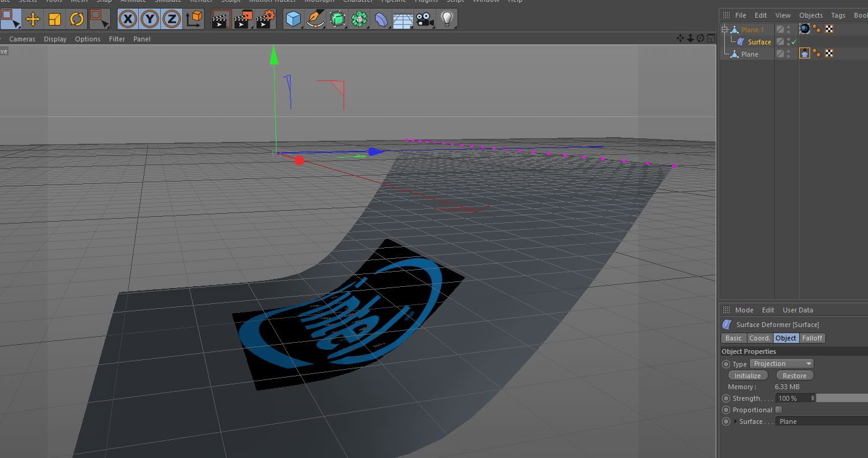Open viewport Display menu

point(55,39)
